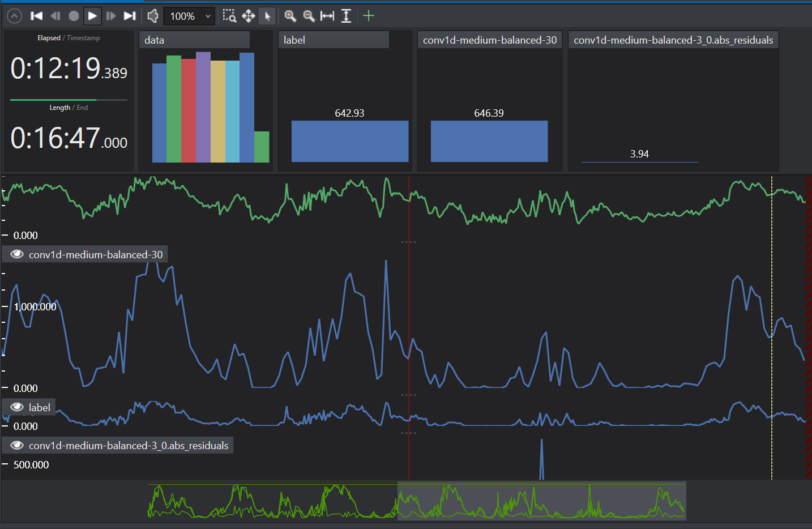Screen dimensions: 812x529
Task: Click the elapsed progress bar under 0:12:19
Action: [69, 100]
